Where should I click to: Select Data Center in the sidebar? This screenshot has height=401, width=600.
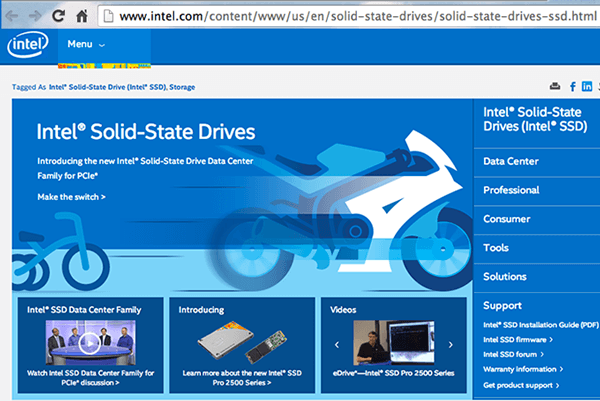(x=510, y=161)
